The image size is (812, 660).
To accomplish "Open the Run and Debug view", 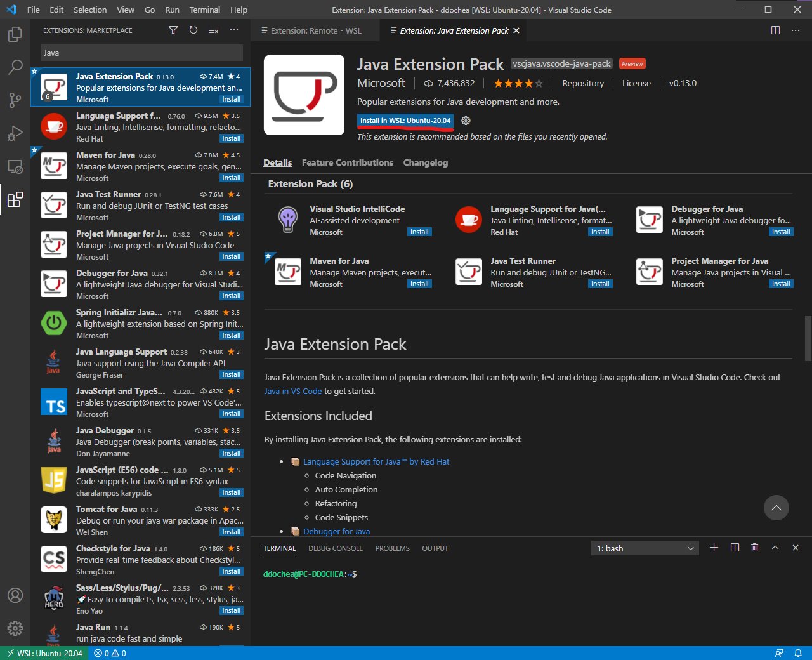I will (15, 133).
